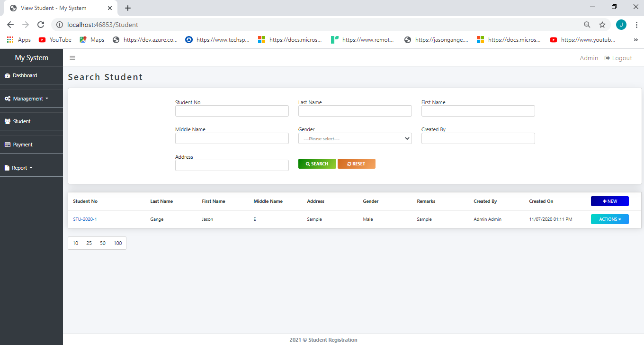Click the Gange last name cell
Image resolution: width=644 pixels, height=345 pixels.
(157, 219)
